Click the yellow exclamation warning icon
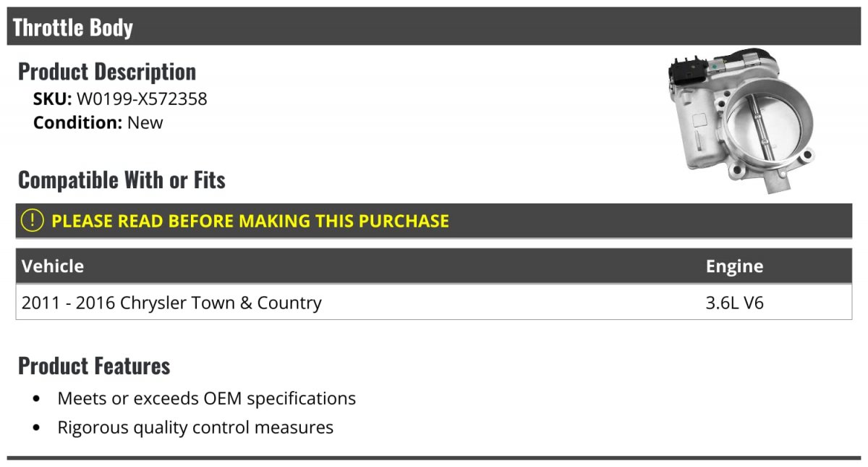The image size is (868, 467). [33, 221]
